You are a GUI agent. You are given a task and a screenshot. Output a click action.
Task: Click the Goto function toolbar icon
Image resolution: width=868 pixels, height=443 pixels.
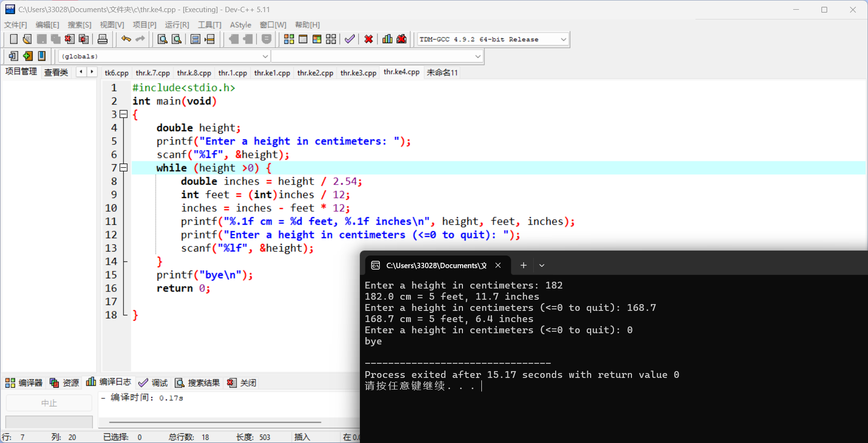coord(195,39)
